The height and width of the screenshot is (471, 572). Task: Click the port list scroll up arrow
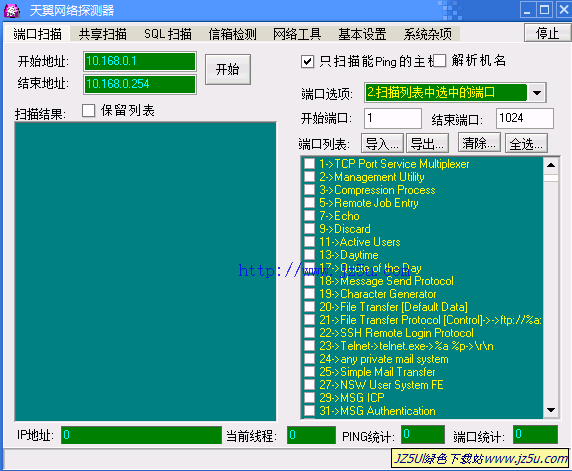[551, 165]
